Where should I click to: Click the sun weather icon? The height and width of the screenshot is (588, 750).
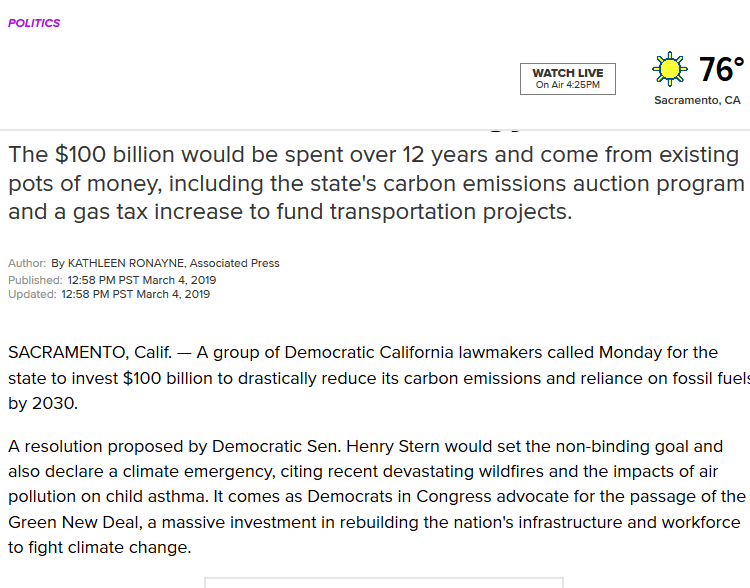coord(670,69)
